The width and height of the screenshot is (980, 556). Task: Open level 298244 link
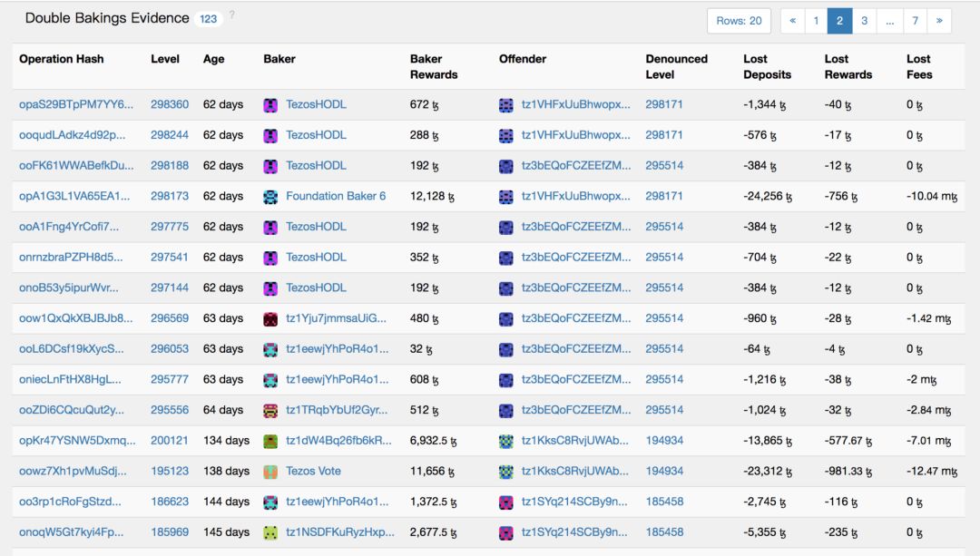pyautogui.click(x=170, y=135)
